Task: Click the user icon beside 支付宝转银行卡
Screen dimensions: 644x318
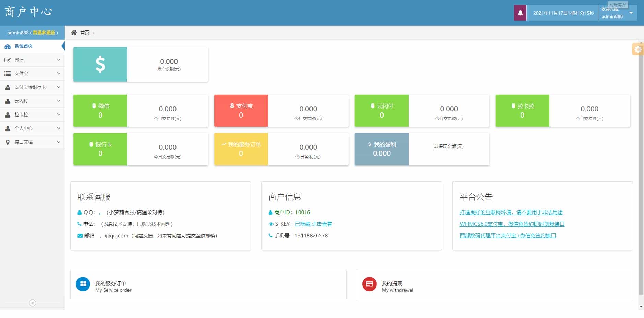Action: point(8,87)
